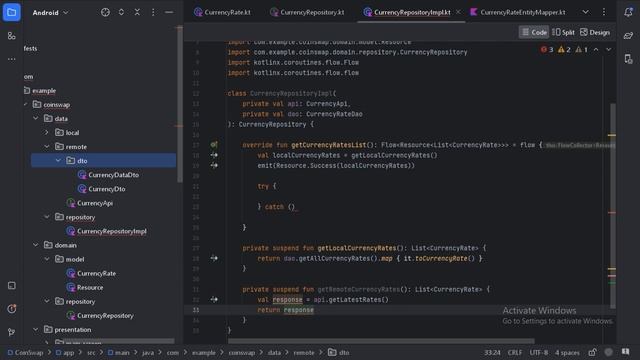Collapse all project tree items
Image resolution: width=640 pixels, height=360 pixels.
click(137, 12)
